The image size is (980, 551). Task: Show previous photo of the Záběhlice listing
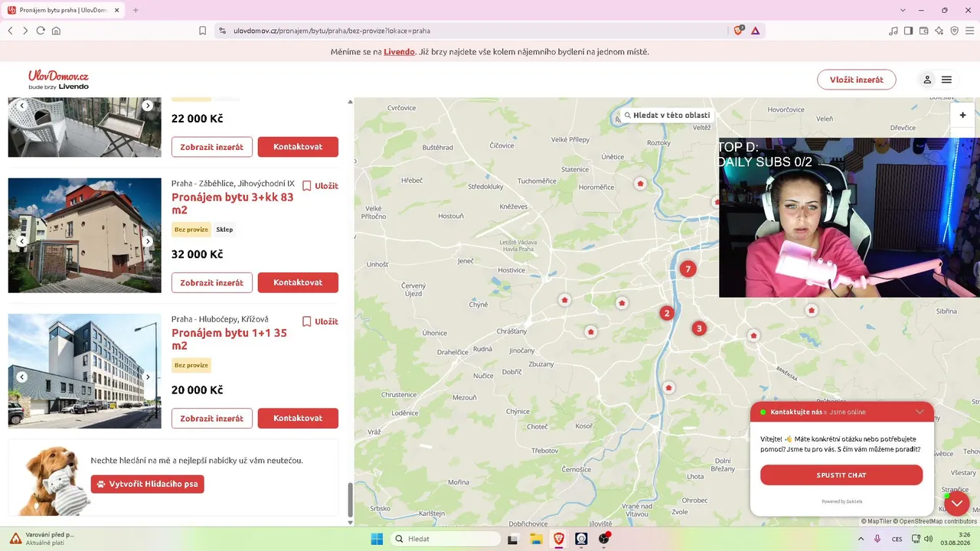tap(22, 241)
